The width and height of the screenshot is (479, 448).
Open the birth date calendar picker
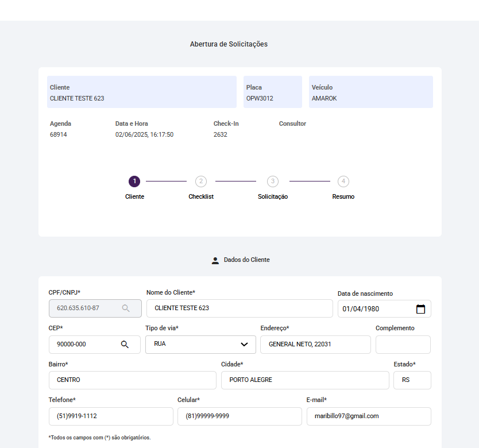coord(420,309)
